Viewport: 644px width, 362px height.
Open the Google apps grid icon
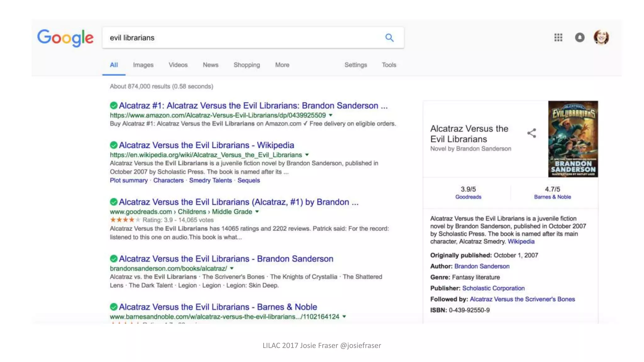pos(558,38)
